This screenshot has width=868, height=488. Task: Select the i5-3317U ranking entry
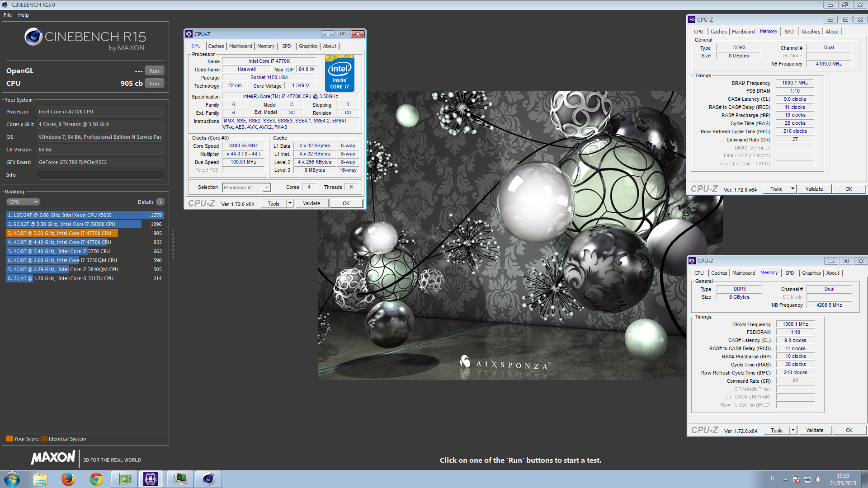click(x=85, y=278)
